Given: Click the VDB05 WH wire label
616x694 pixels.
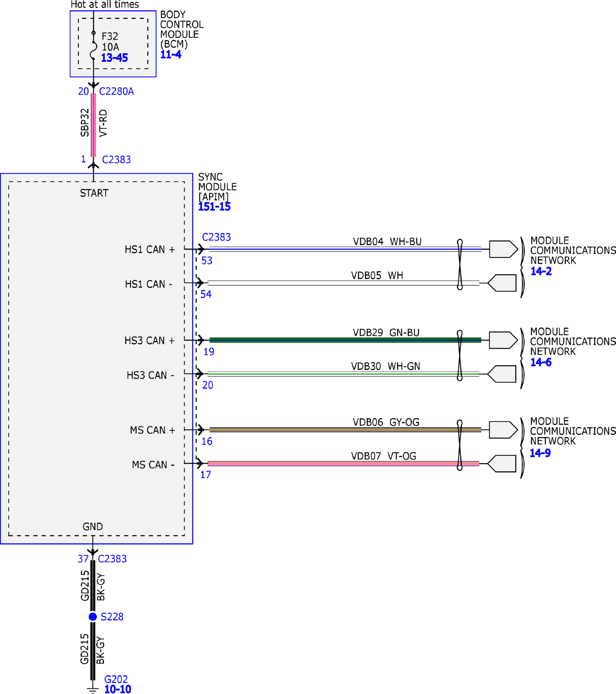Looking at the screenshot, I should pyautogui.click(x=377, y=275).
